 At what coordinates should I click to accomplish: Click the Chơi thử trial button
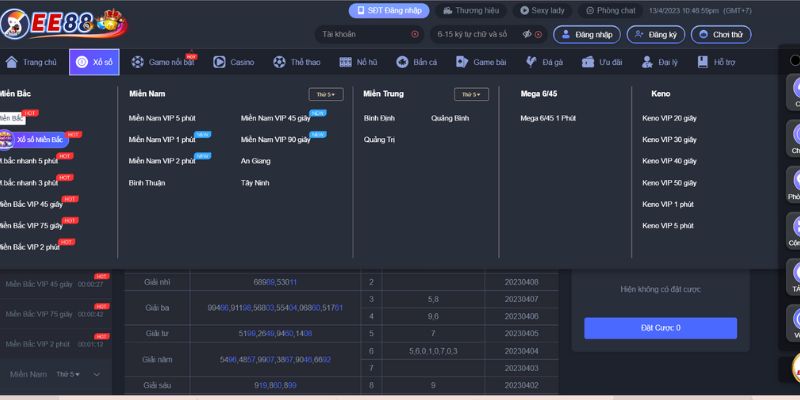click(721, 34)
